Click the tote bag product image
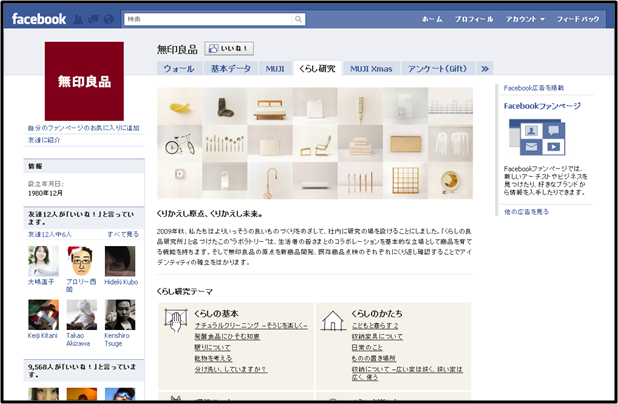This screenshot has width=618, height=404. 270,143
